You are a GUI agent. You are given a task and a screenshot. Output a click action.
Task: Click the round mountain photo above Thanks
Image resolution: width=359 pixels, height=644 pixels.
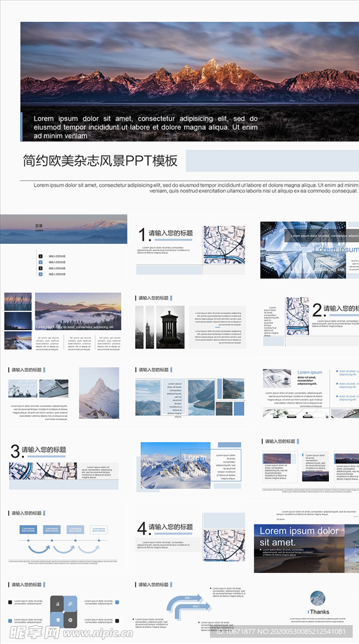coord(318,599)
